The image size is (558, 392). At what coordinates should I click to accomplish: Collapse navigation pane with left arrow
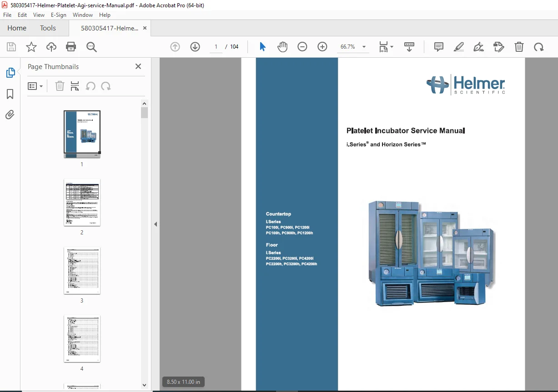[156, 224]
